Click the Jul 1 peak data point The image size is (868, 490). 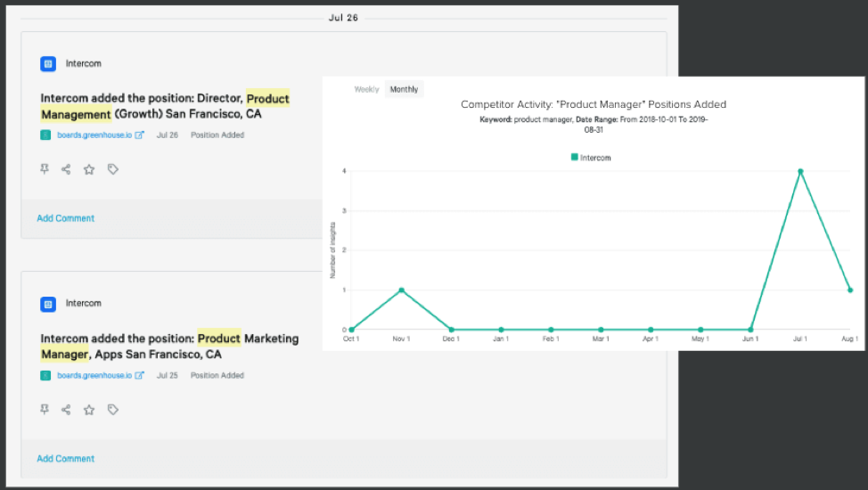[x=800, y=171]
